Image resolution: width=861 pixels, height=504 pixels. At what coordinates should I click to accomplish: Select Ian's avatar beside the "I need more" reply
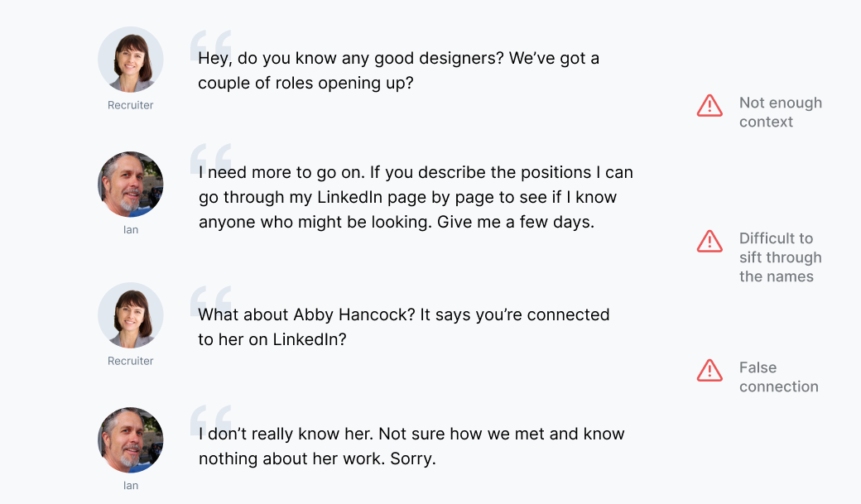(x=131, y=185)
